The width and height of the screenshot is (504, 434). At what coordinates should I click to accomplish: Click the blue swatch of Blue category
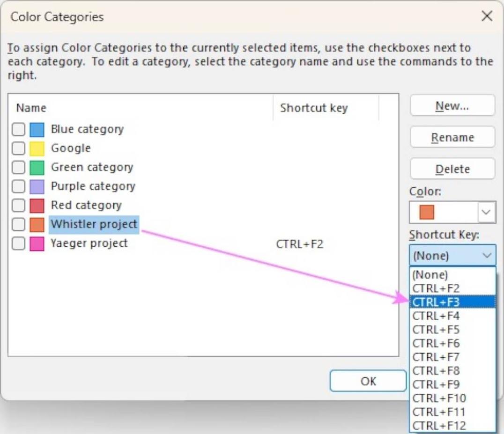37,130
